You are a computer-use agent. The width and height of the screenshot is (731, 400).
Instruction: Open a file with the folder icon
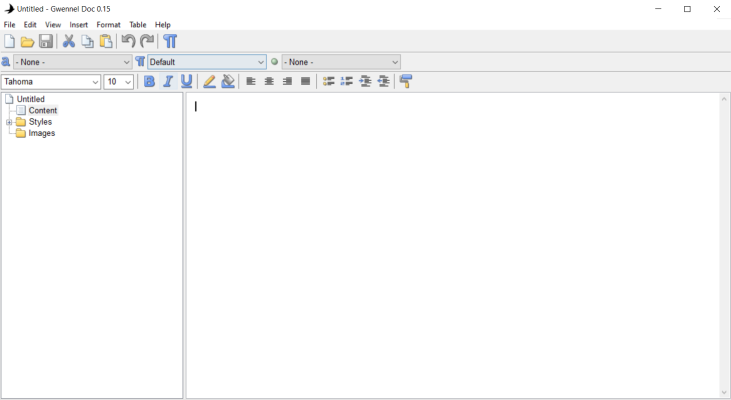tap(27, 41)
